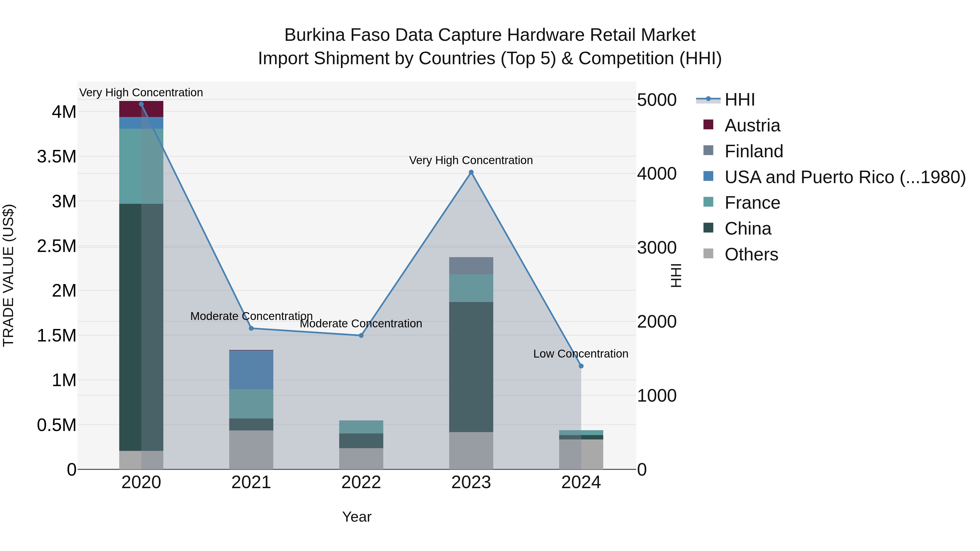Click the 2000 HHI axis tick label
The height and width of the screenshot is (551, 980).
click(x=657, y=322)
